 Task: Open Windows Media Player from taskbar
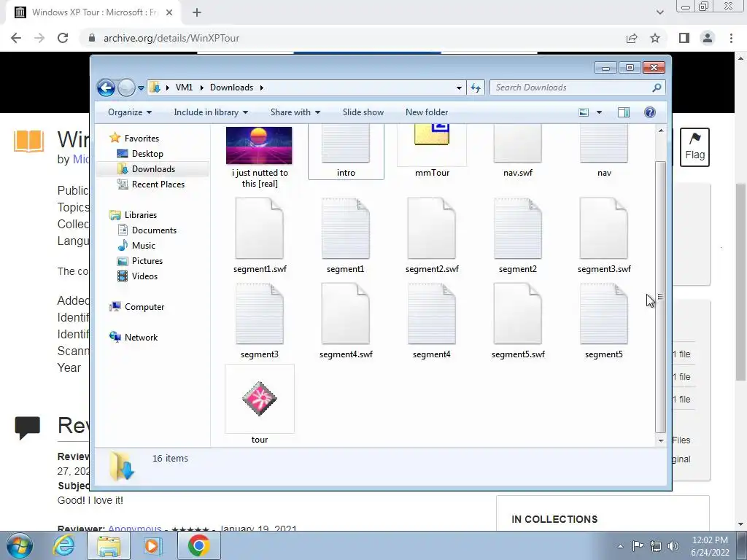(153, 545)
